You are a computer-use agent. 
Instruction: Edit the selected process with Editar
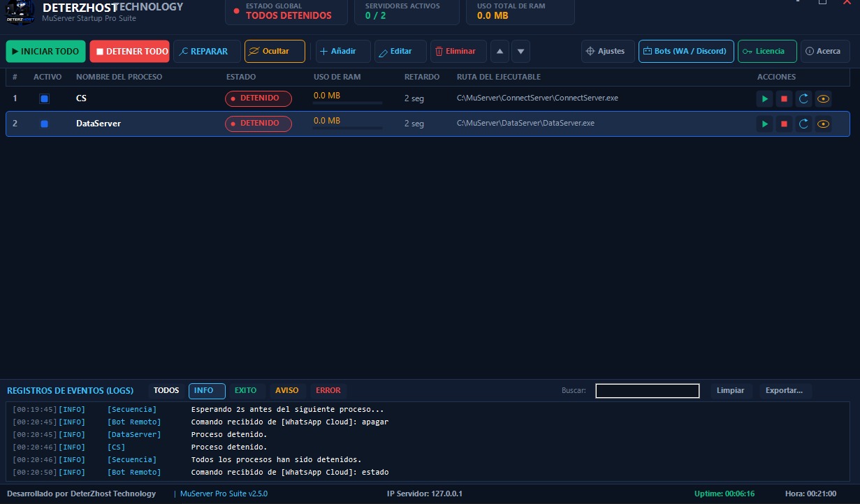pyautogui.click(x=400, y=51)
